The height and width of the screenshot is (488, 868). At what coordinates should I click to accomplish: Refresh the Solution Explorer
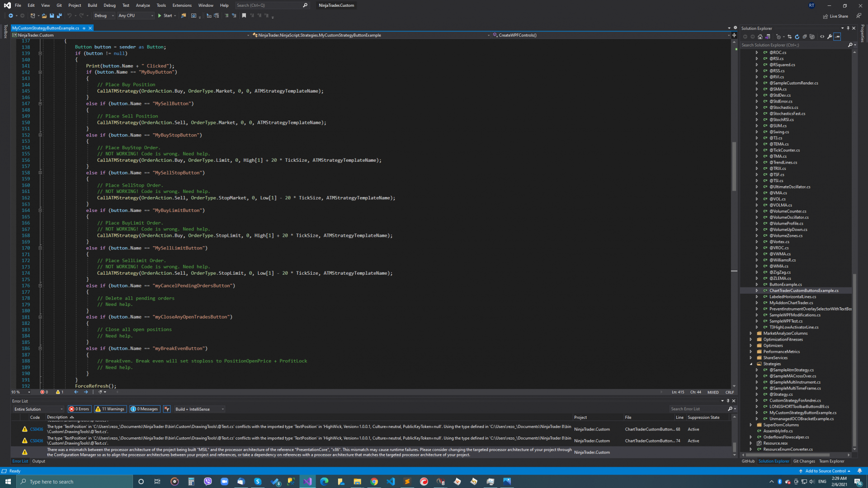click(x=797, y=37)
